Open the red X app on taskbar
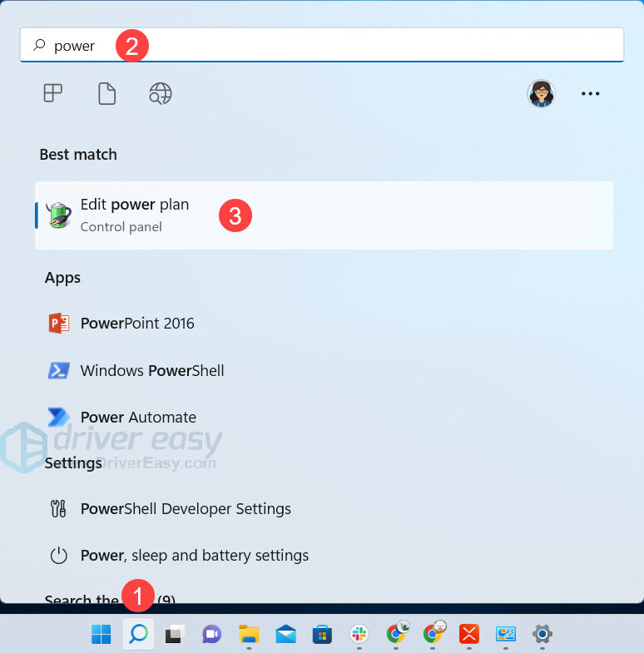 [x=469, y=634]
